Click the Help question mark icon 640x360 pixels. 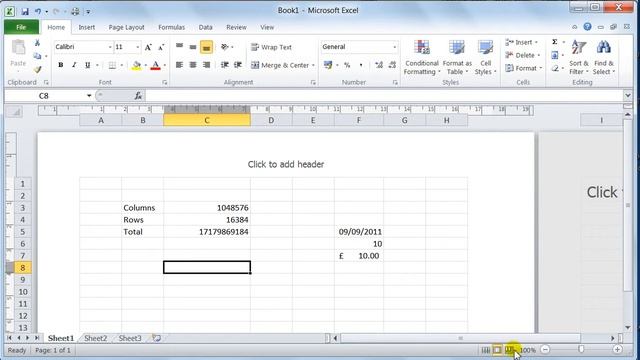pos(587,27)
